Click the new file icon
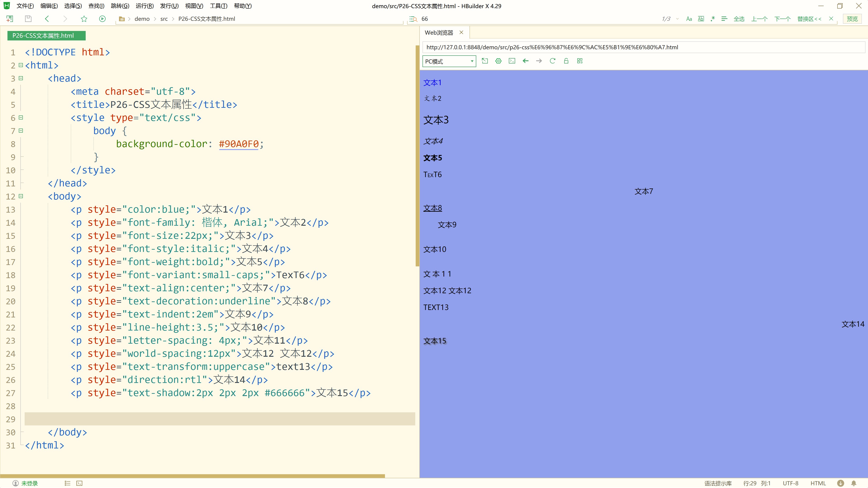Screen dimensions: 868x488 [x=9, y=19]
